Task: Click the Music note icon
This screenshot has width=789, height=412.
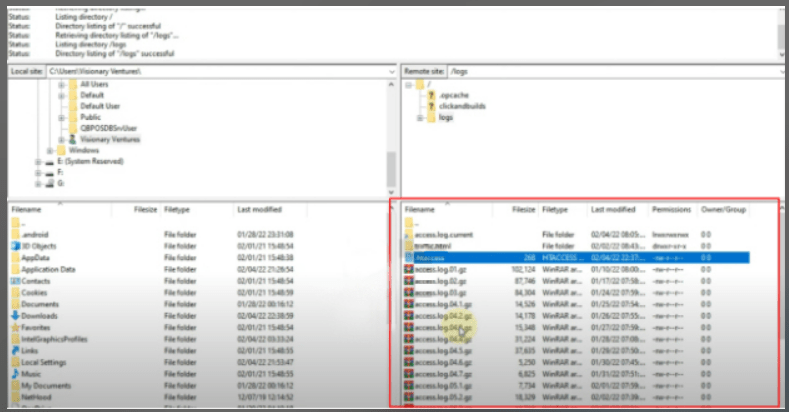Action: coord(16,374)
